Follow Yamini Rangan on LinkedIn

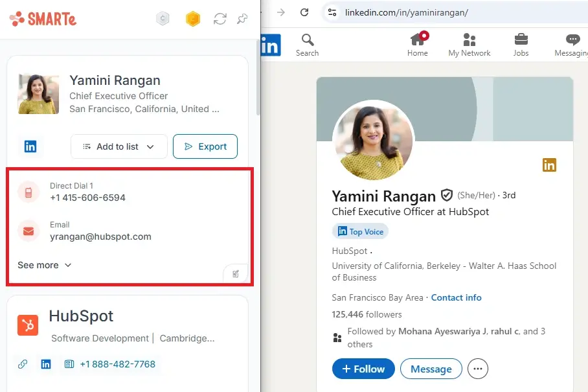click(x=363, y=369)
